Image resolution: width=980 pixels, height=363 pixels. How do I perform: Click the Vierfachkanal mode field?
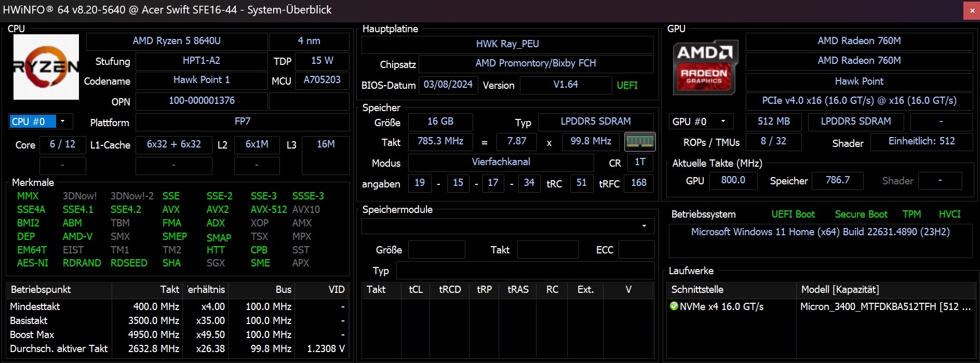tap(501, 162)
